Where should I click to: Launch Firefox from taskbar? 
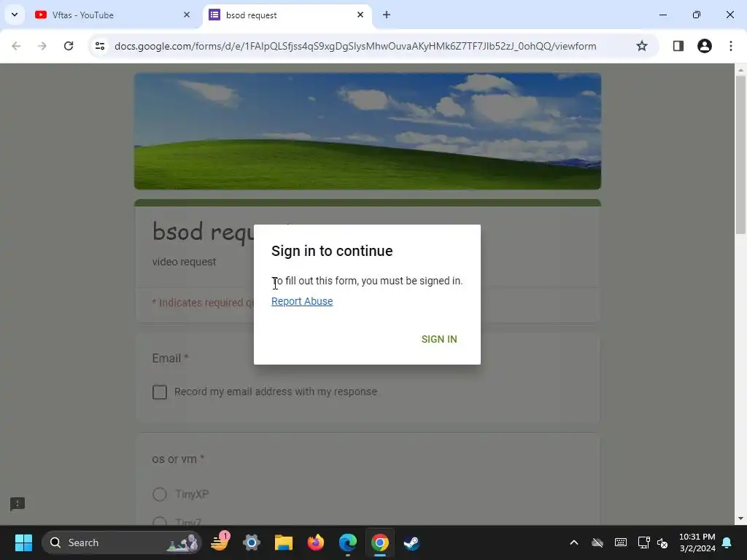(315, 542)
